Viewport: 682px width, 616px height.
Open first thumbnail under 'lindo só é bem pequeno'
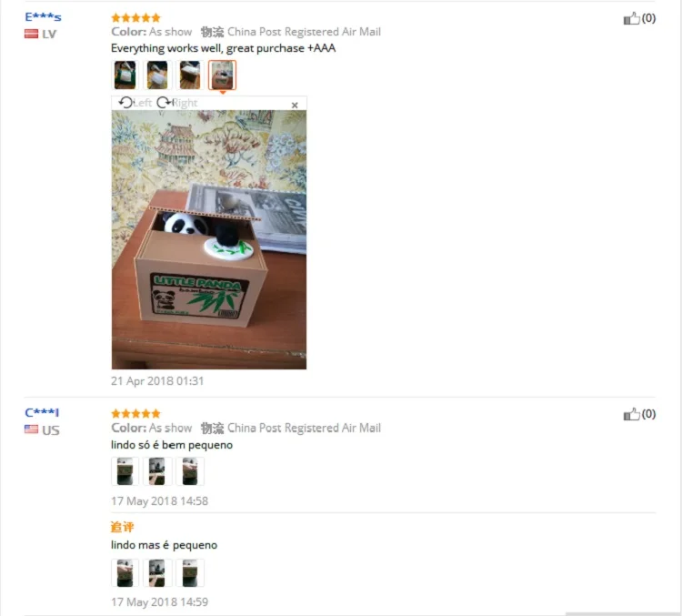125,471
